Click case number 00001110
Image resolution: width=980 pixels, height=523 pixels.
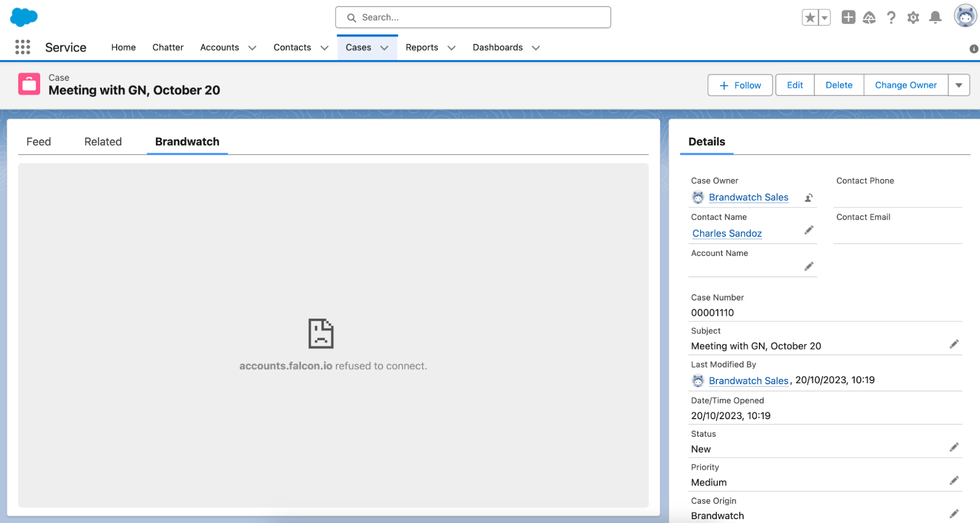click(712, 313)
